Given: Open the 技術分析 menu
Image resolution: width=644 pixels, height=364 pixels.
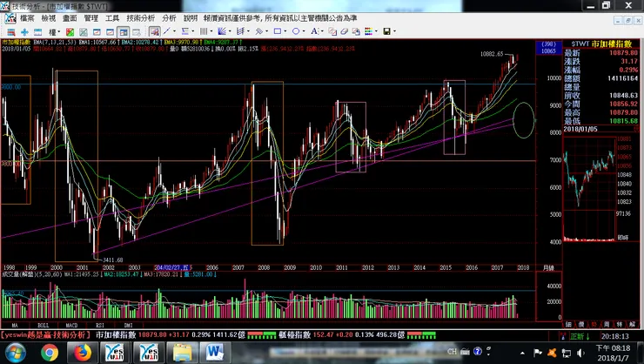Looking at the screenshot, I should click(x=141, y=18).
